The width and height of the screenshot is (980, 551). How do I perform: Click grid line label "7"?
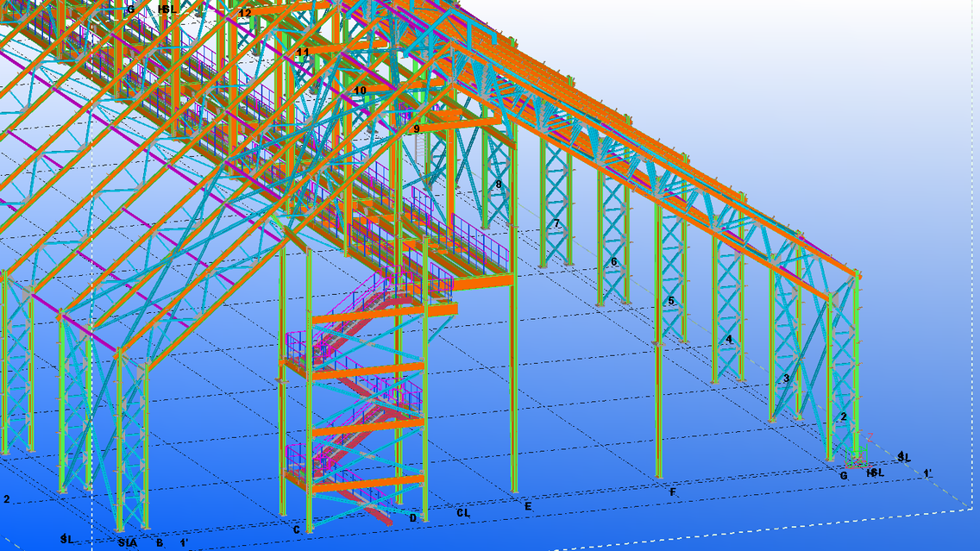[556, 223]
